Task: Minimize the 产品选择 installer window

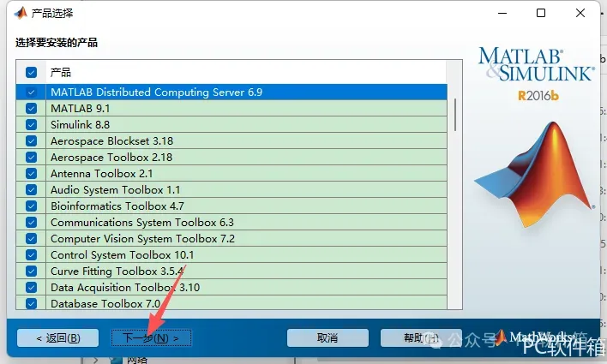Action: 502,13
